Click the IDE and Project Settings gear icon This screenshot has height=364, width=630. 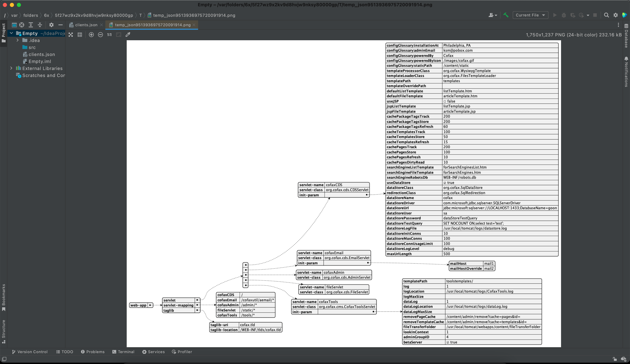click(x=615, y=15)
